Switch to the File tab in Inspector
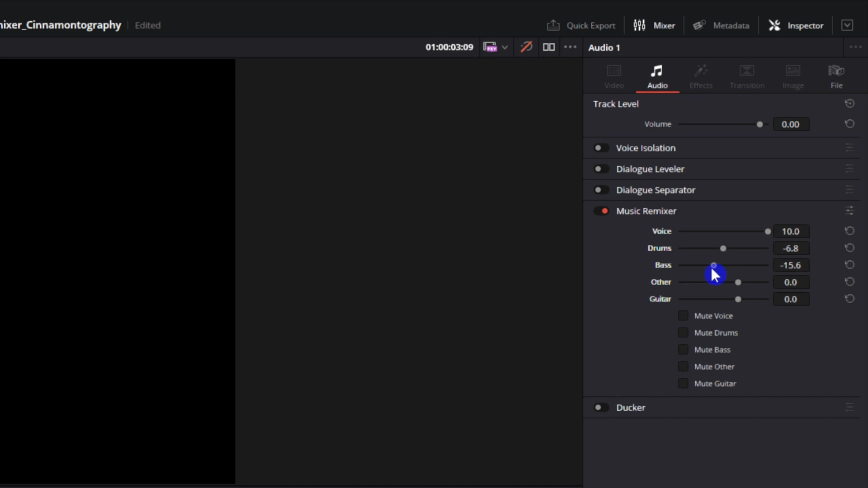Screen dimensions: 868x488 (x=836, y=76)
